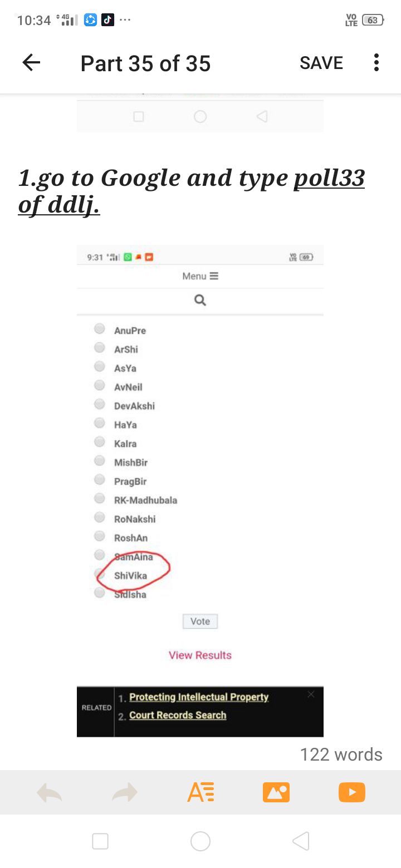The image size is (401, 868).
Task: Tap the insert video icon
Action: 352,792
